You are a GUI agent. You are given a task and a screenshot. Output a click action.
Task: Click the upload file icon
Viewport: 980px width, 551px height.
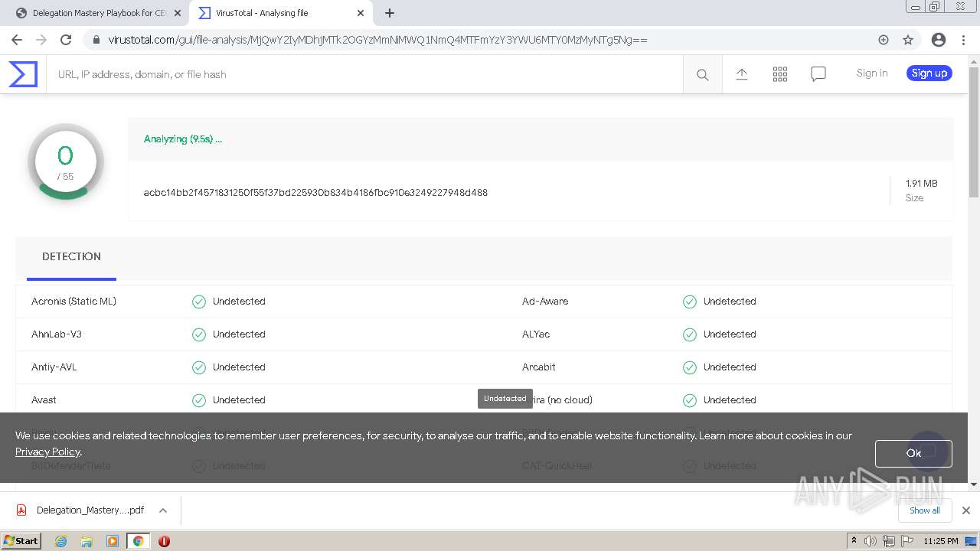(x=741, y=74)
